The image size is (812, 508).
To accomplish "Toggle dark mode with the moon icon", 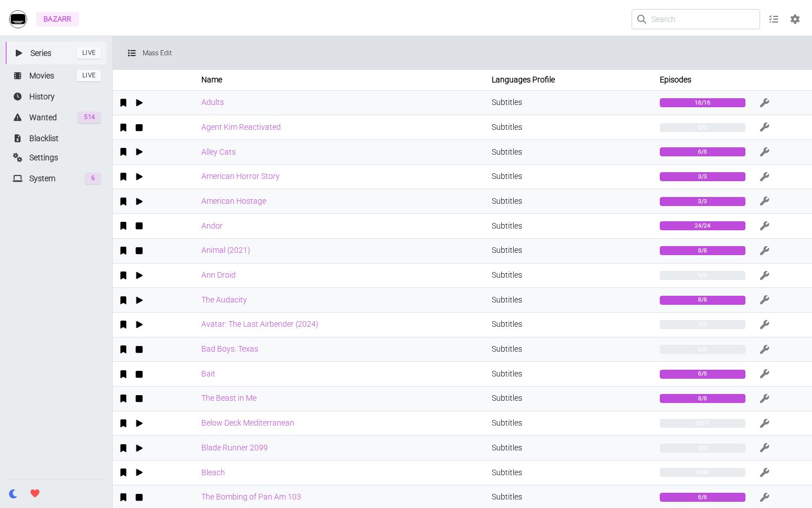I will [x=14, y=493].
